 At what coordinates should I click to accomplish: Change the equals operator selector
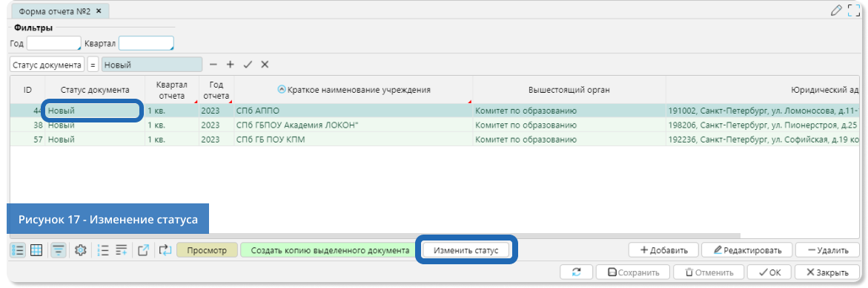pos(93,65)
